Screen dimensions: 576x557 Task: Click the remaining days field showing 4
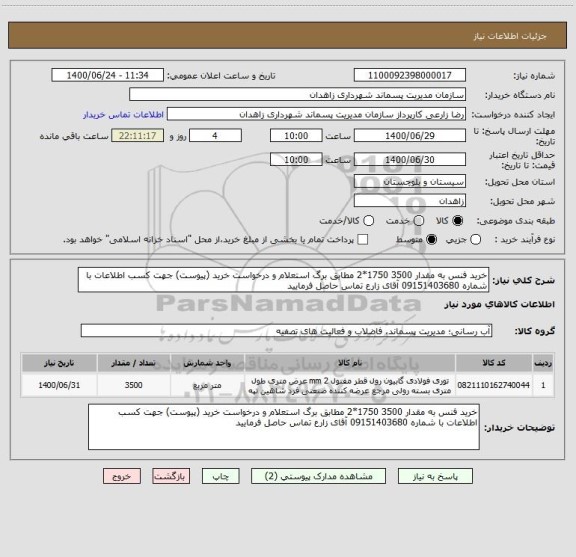(215, 136)
